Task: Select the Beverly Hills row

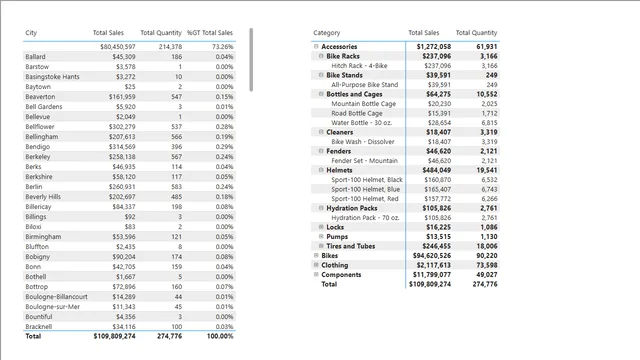Action: point(129,197)
